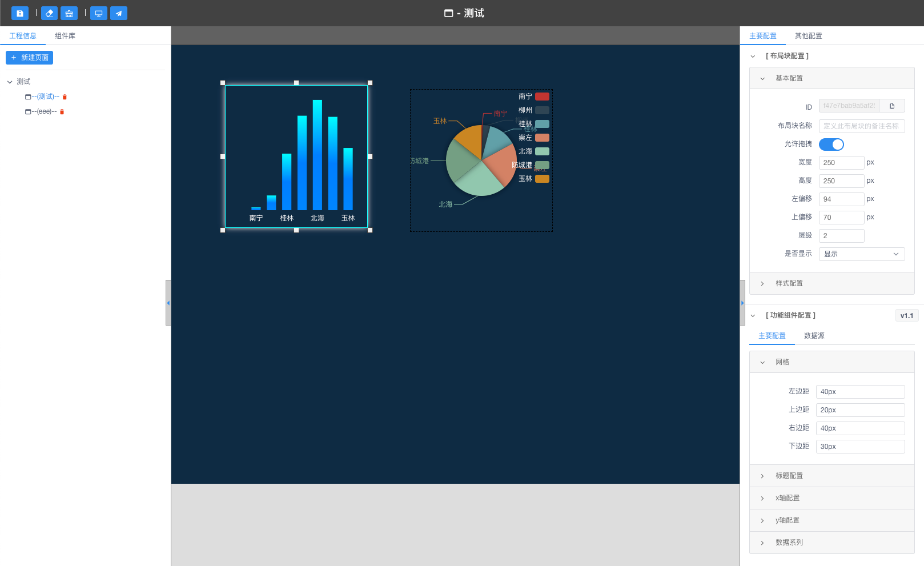Viewport: 924px width, 566px height.
Task: Click the trash icon next to (eee) page
Action: 62,112
